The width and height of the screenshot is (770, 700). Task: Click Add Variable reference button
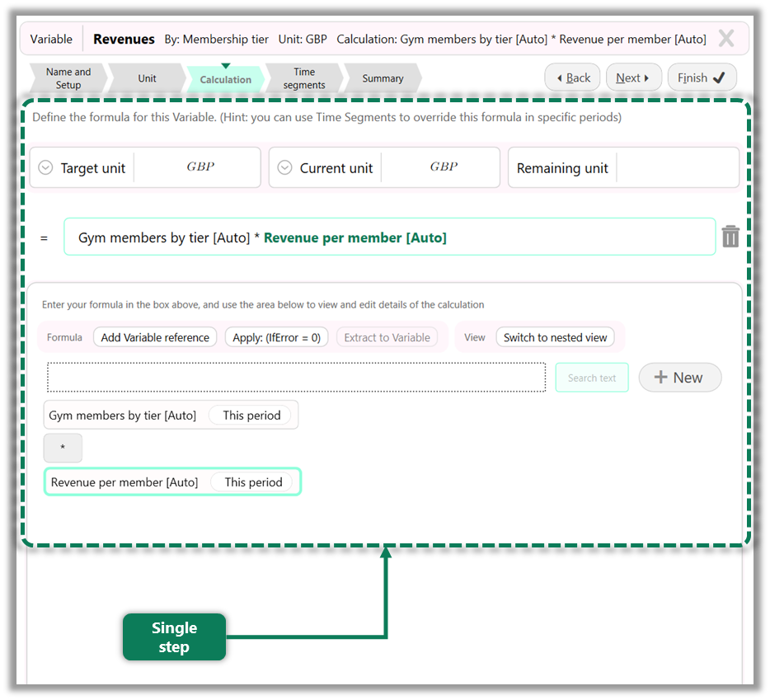click(x=155, y=337)
